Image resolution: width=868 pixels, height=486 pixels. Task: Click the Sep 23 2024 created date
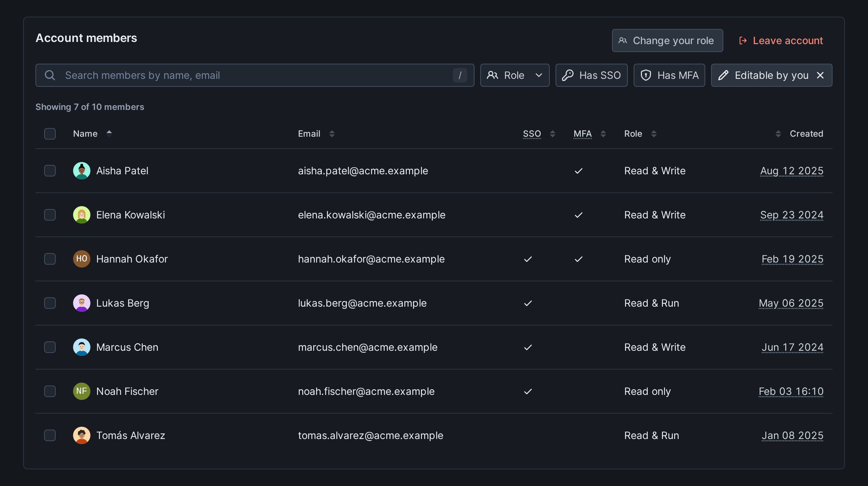click(x=792, y=215)
